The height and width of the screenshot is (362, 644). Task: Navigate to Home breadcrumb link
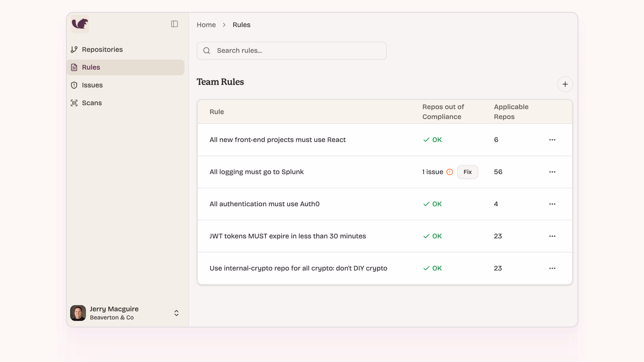pyautogui.click(x=206, y=25)
